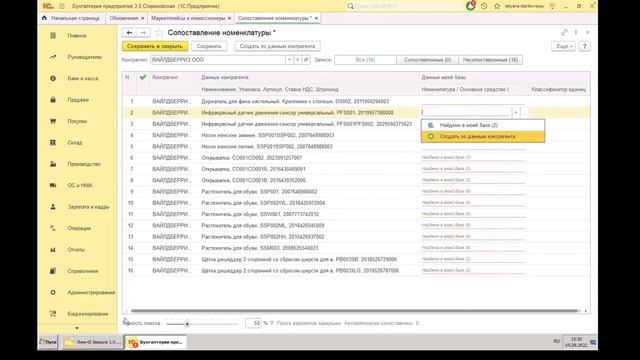Switch to the Обновления tab
Image resolution: width=640 pixels, height=360 pixels.
pos(124,18)
